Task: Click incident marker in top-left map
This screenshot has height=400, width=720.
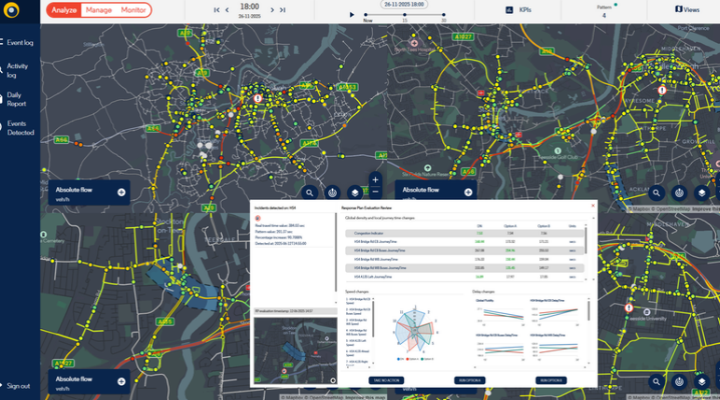Action: tap(258, 98)
